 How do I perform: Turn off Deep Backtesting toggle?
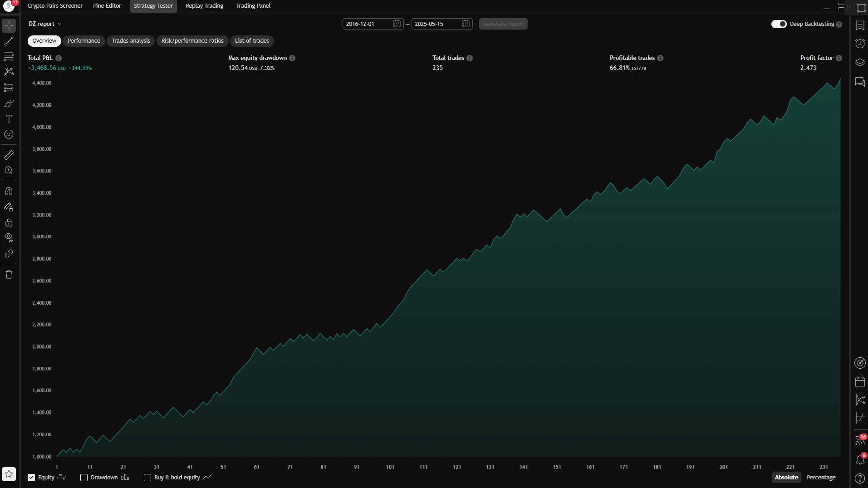779,24
